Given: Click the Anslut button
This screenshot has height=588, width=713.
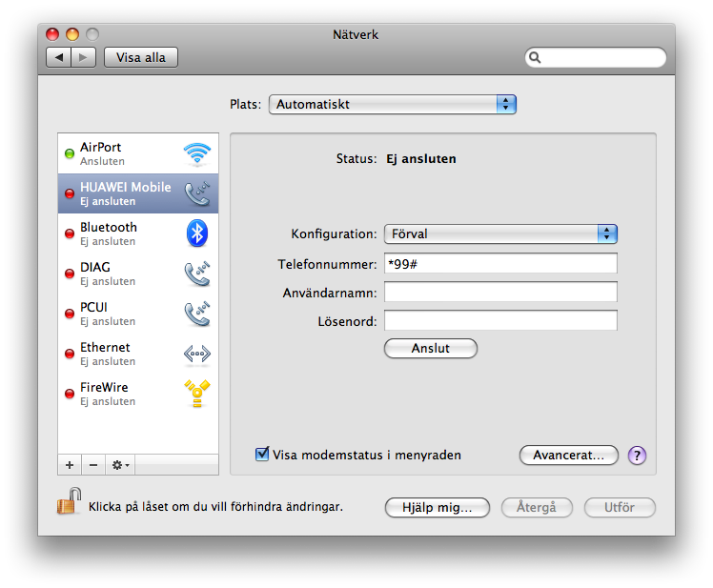Looking at the screenshot, I should 431,349.
